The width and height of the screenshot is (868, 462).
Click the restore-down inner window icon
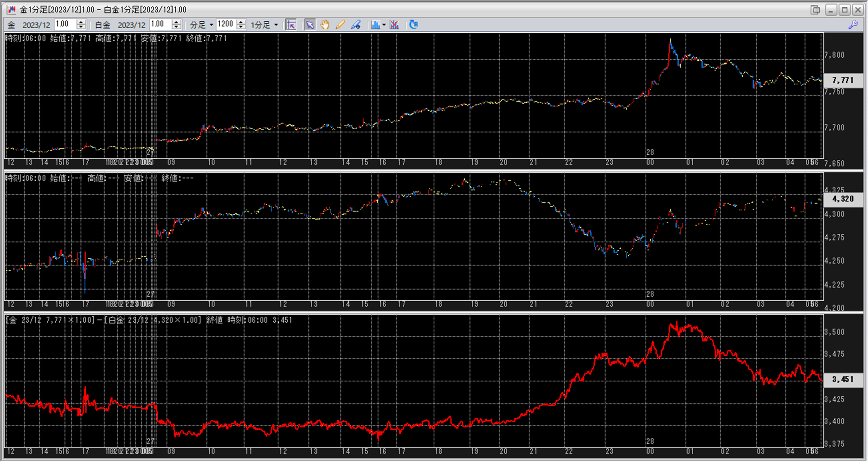(x=815, y=9)
